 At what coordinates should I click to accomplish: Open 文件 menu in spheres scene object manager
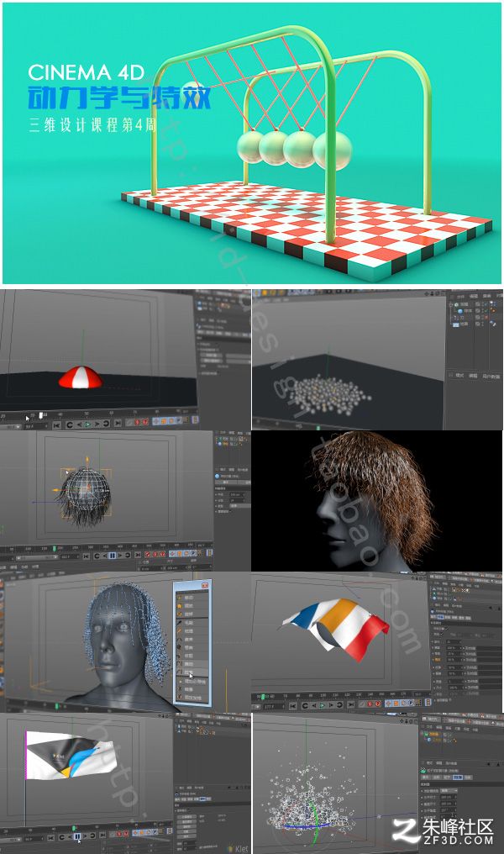461,296
